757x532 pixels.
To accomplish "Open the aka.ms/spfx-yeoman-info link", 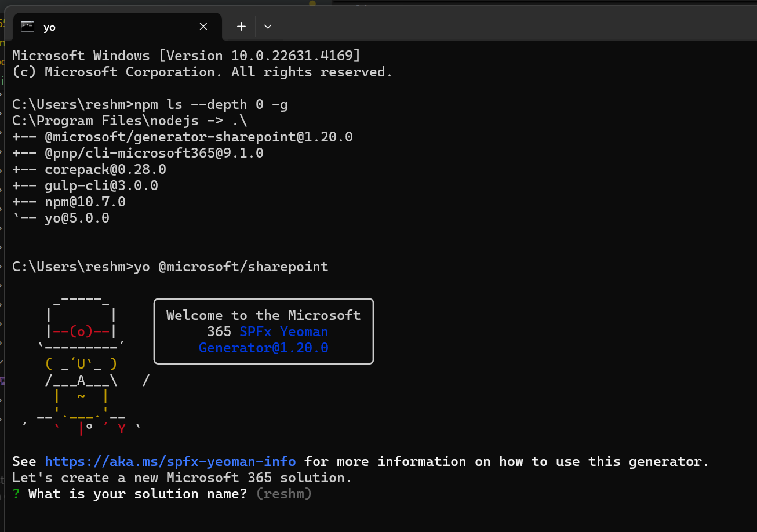I will pyautogui.click(x=170, y=462).
